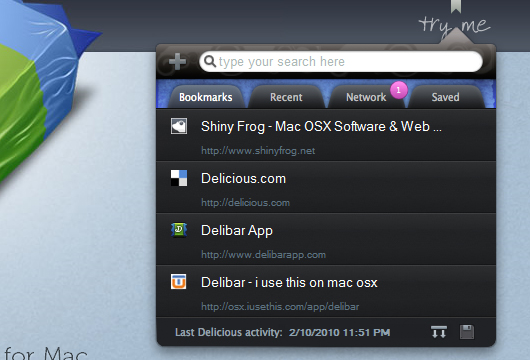The width and height of the screenshot is (530, 360).
Task: Click the pink notification badge on Network
Action: [x=399, y=90]
